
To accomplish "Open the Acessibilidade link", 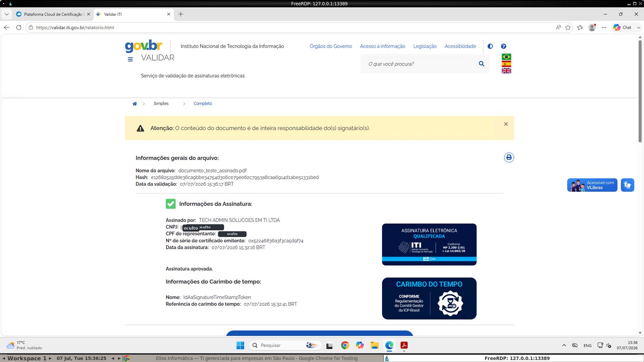I will tap(460, 46).
